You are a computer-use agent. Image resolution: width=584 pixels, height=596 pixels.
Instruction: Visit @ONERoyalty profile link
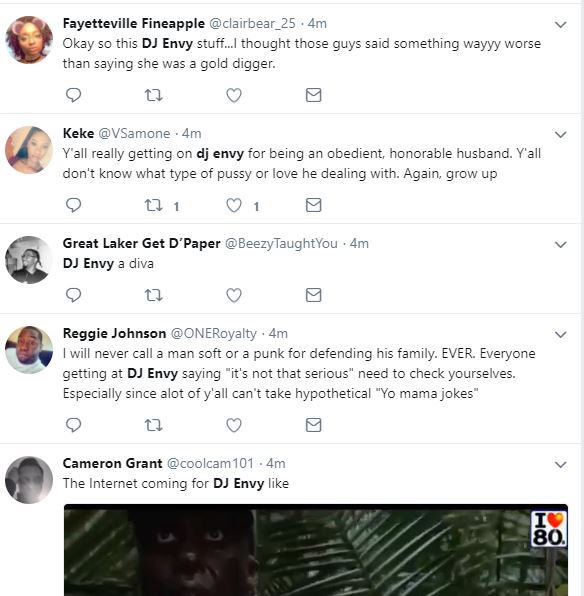[x=214, y=334]
